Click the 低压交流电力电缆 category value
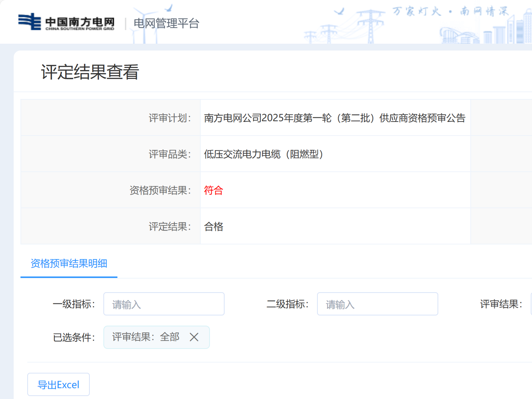This screenshot has height=399, width=532. (263, 154)
